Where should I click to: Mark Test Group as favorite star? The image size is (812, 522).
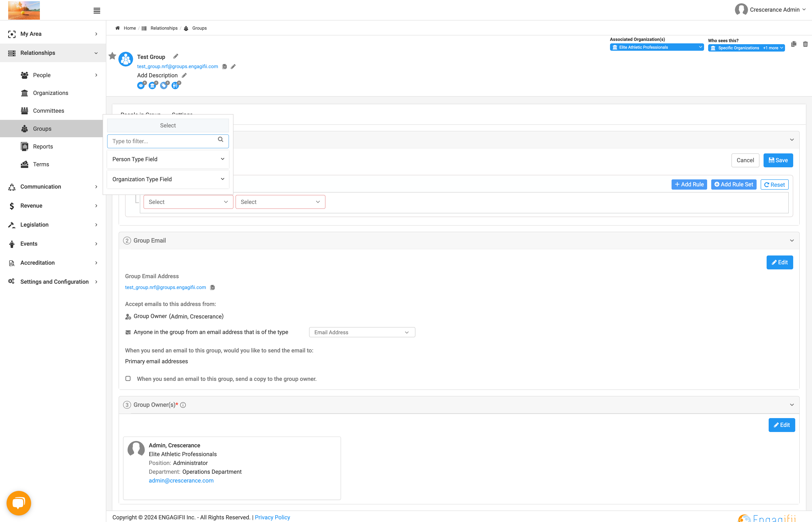point(112,56)
